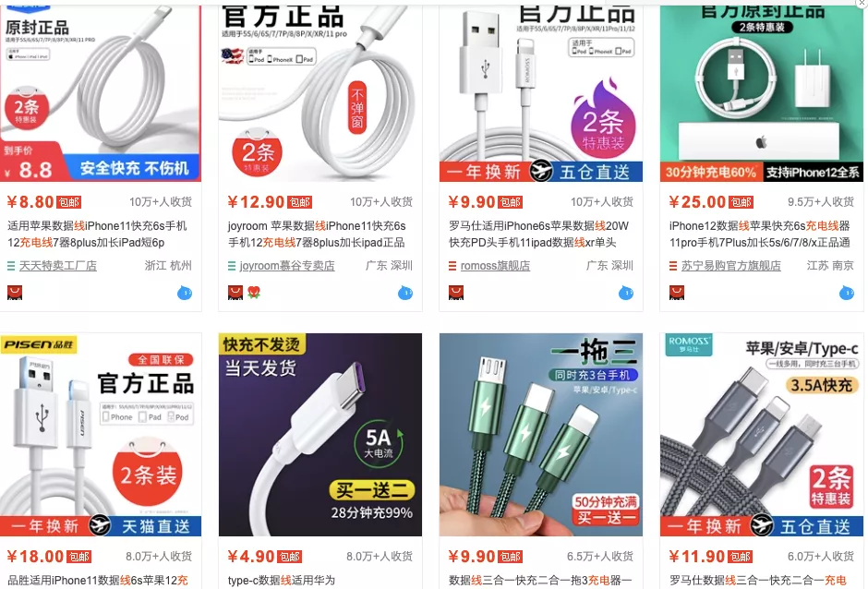The image size is (868, 589).
Task: Open ROMOSS 3.5A快充 braided cable image
Action: tap(762, 435)
